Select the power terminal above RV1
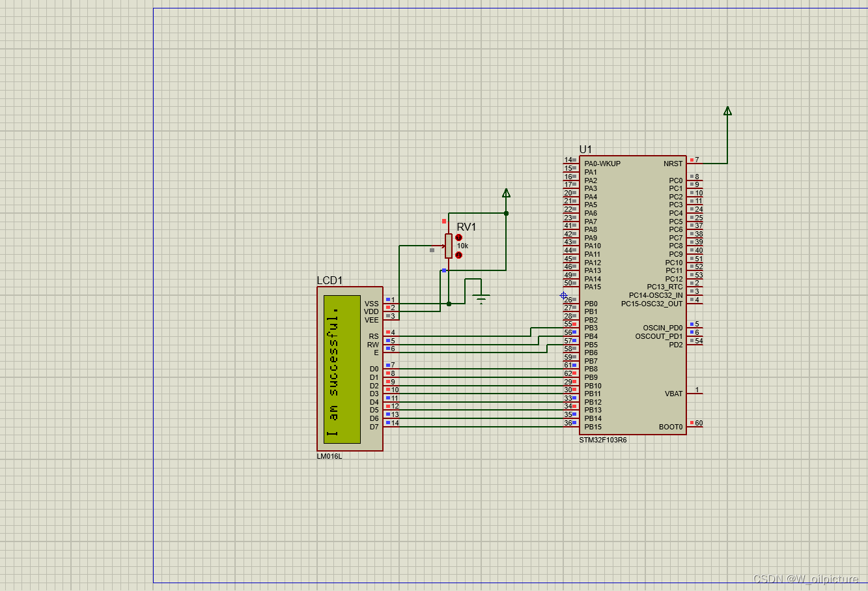This screenshot has height=591, width=868. tap(506, 193)
